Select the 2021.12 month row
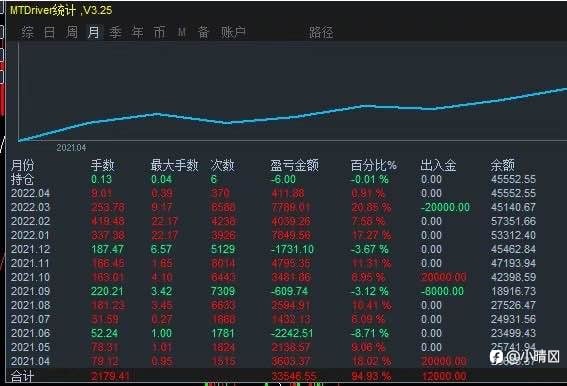Viewport: 567px width, 386px height. pyautogui.click(x=30, y=249)
